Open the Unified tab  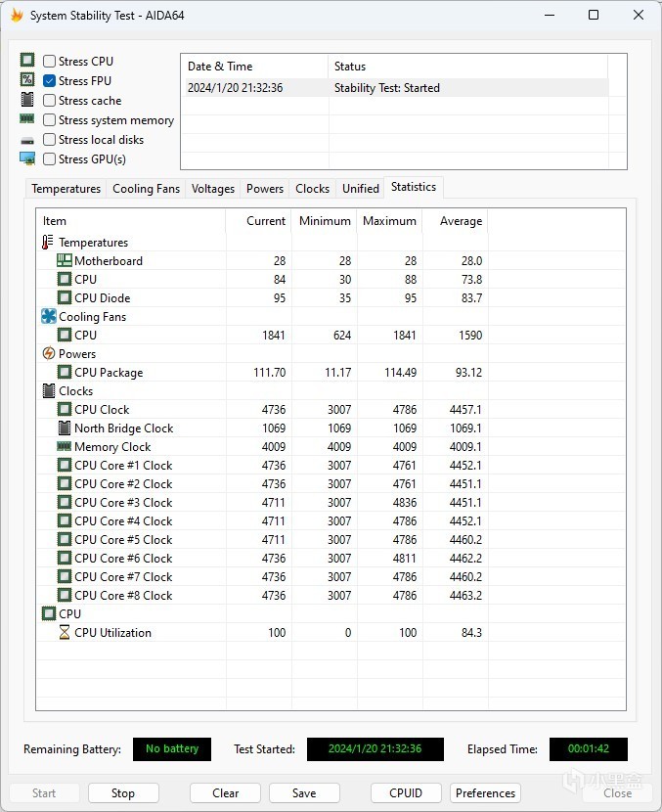click(x=360, y=189)
